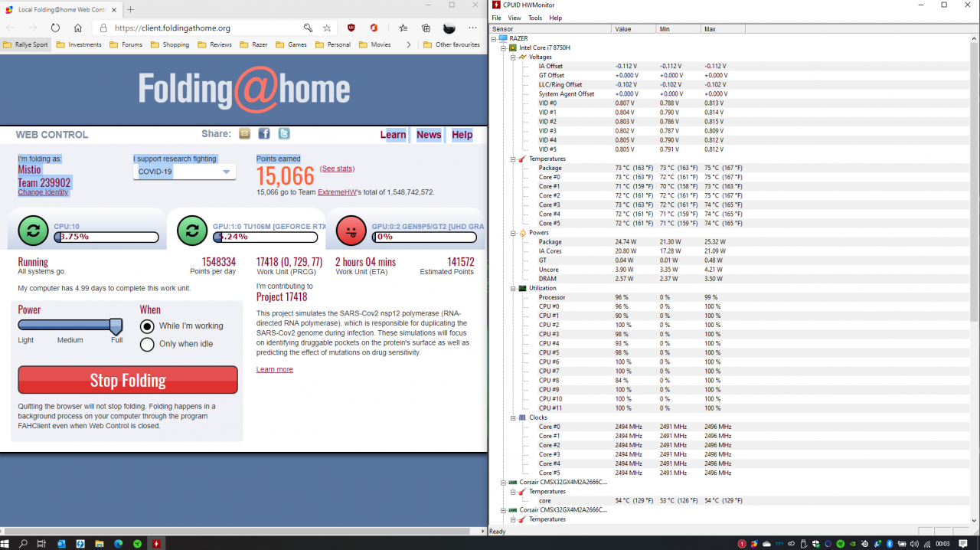Share by email envelope icon
Screen dimensions: 980x550
tap(244, 134)
